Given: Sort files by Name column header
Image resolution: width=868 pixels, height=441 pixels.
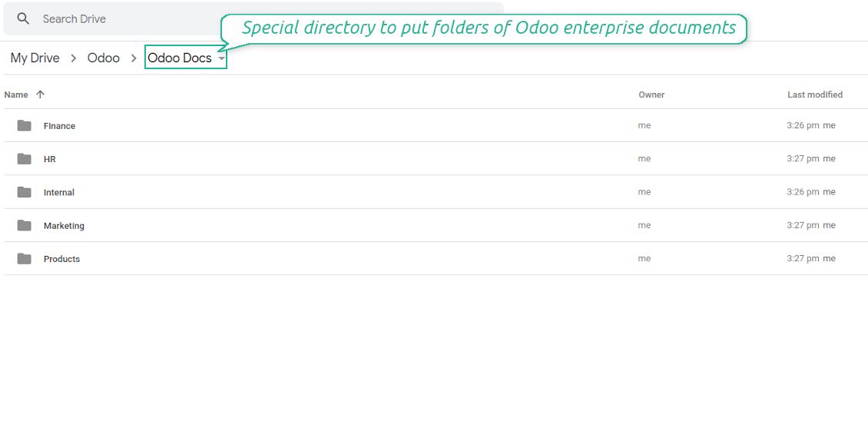Looking at the screenshot, I should [x=16, y=94].
